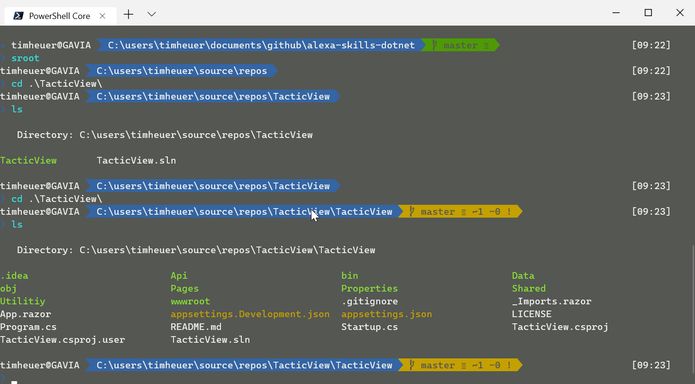The height and width of the screenshot is (384, 695).
Task: Click the sroot command text
Action: [25, 58]
